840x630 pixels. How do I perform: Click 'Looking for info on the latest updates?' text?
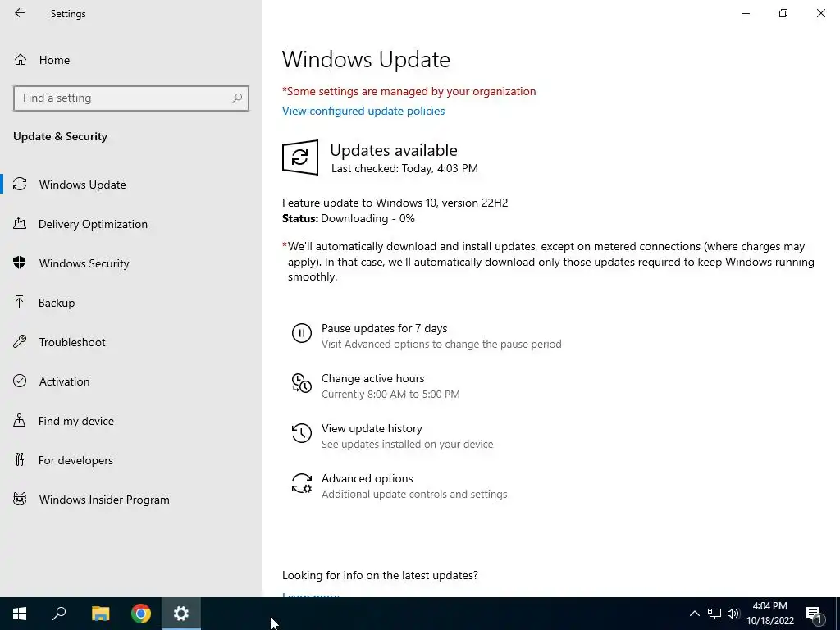380,575
